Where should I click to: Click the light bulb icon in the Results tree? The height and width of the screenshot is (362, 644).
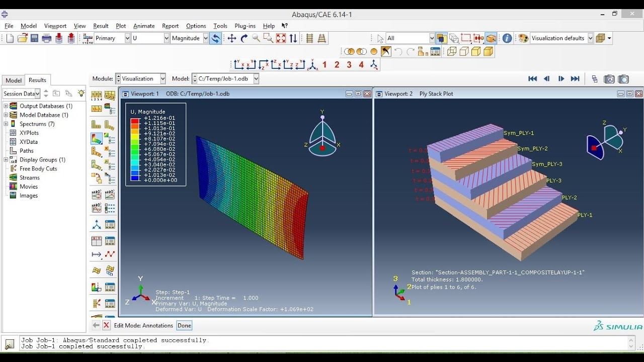coord(81,94)
